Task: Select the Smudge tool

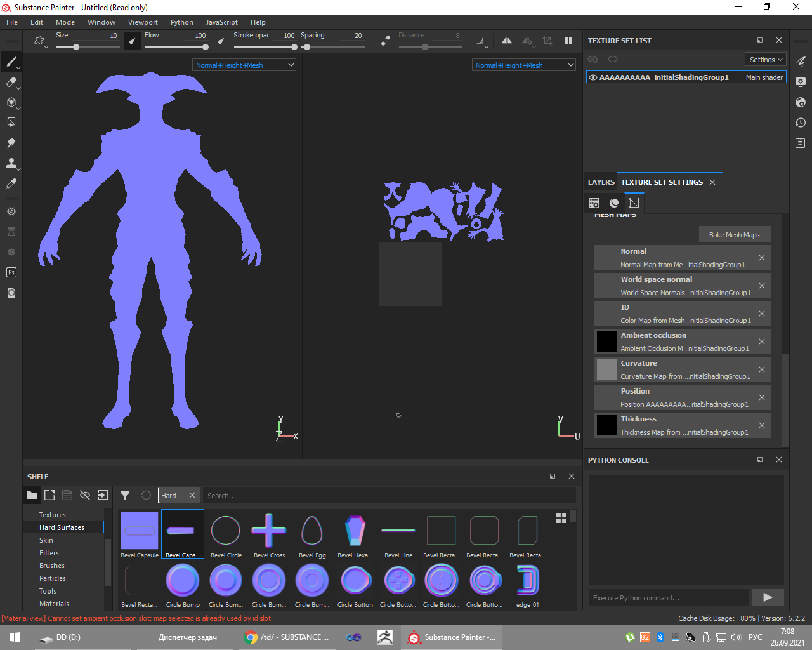Action: (x=11, y=143)
